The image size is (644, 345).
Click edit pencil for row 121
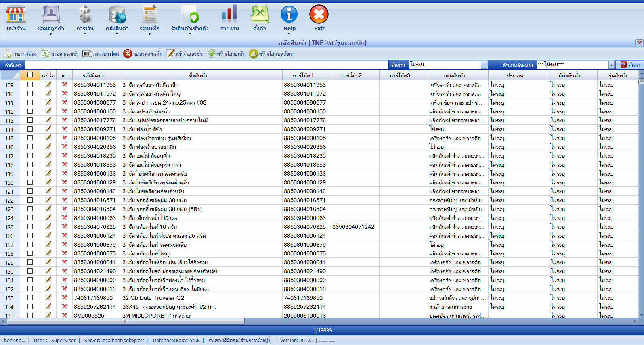[48, 191]
